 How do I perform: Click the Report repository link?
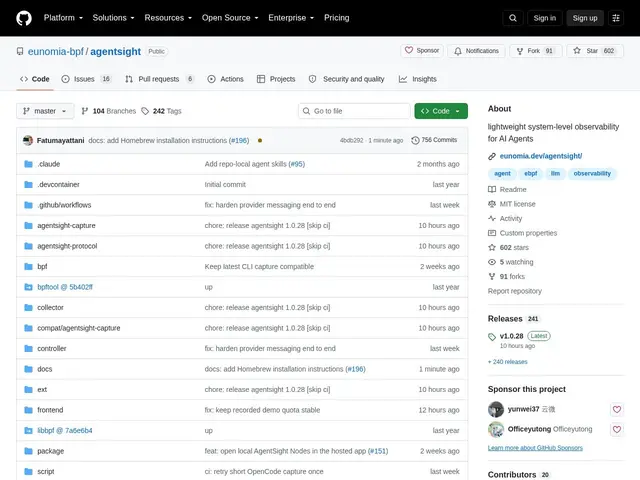515,291
